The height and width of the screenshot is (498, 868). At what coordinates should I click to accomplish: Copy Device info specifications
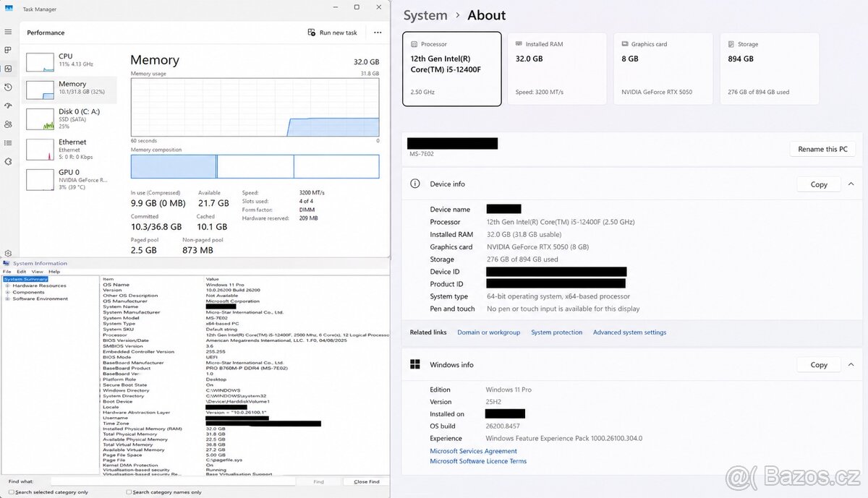point(819,184)
